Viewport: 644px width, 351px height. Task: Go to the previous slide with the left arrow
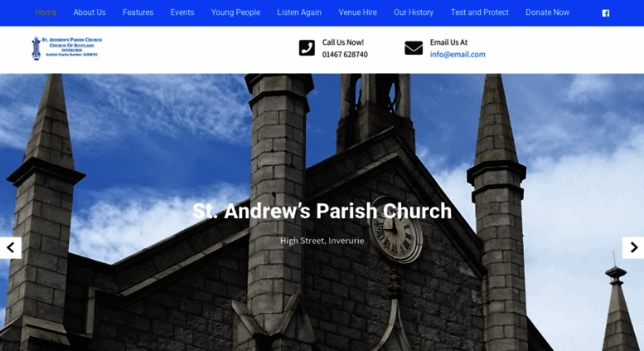[x=11, y=248]
